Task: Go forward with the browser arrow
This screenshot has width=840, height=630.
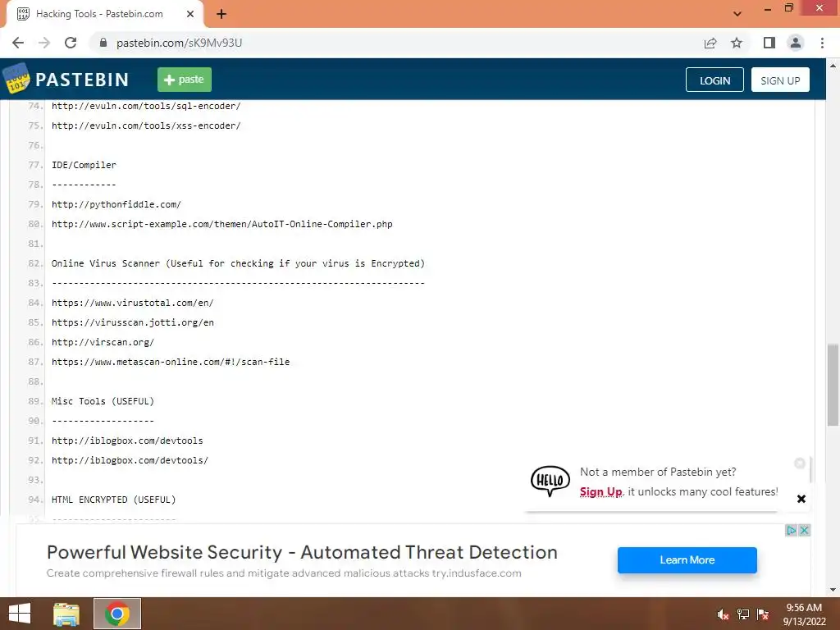Action: (x=44, y=43)
